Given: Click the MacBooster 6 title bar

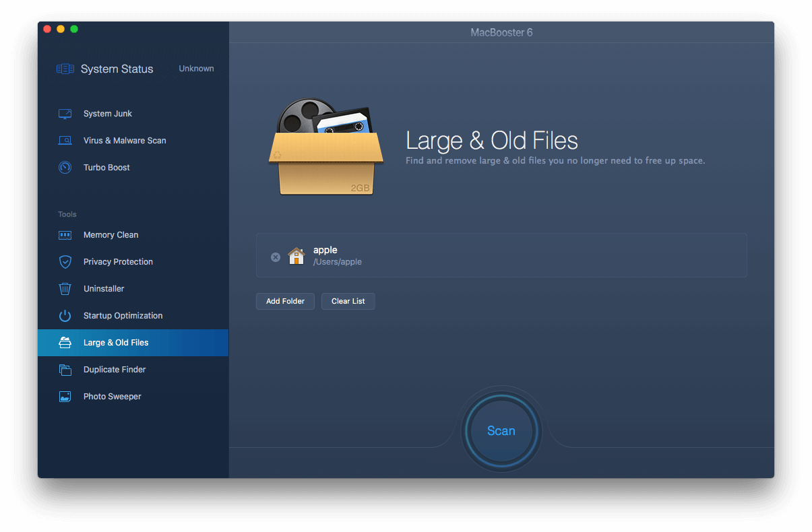Looking at the screenshot, I should 501,32.
